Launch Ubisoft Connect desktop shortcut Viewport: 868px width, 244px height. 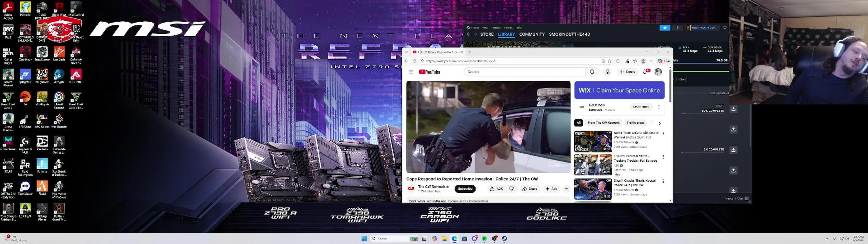(59, 100)
